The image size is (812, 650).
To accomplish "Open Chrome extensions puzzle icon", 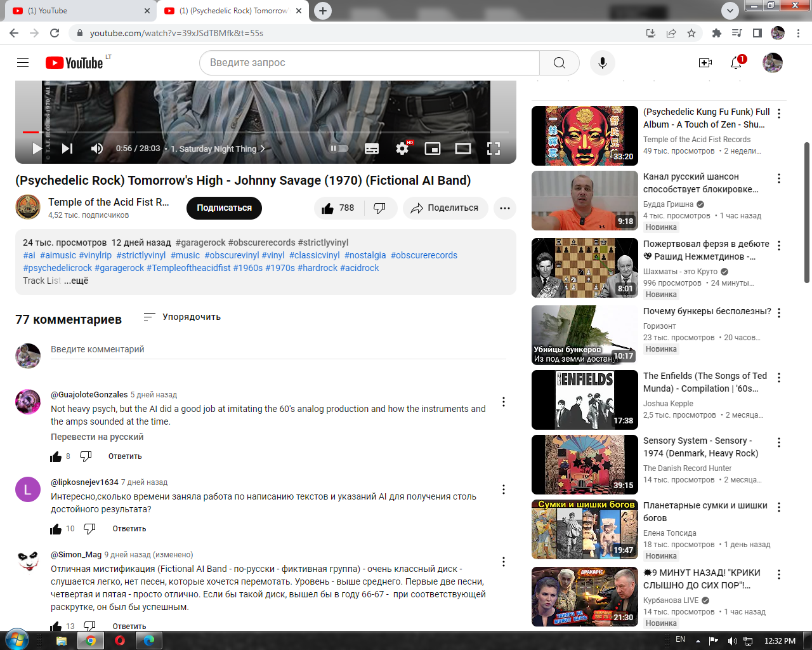I will coord(717,33).
